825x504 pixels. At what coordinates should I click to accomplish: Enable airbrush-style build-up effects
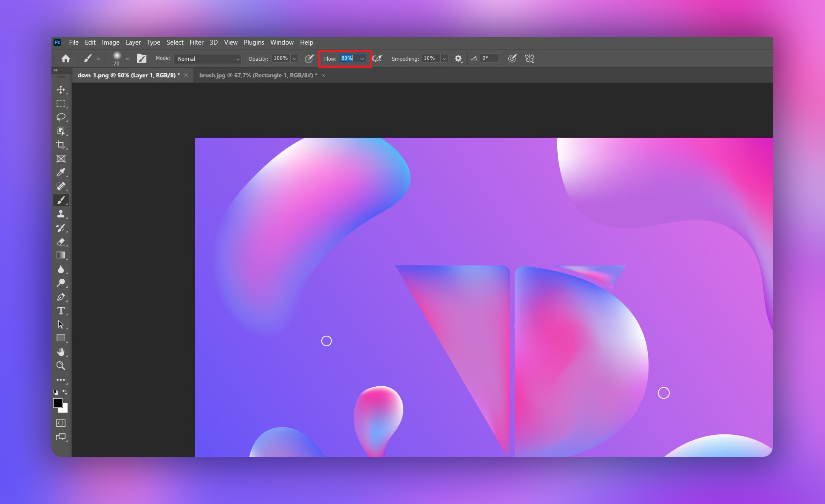click(x=377, y=59)
